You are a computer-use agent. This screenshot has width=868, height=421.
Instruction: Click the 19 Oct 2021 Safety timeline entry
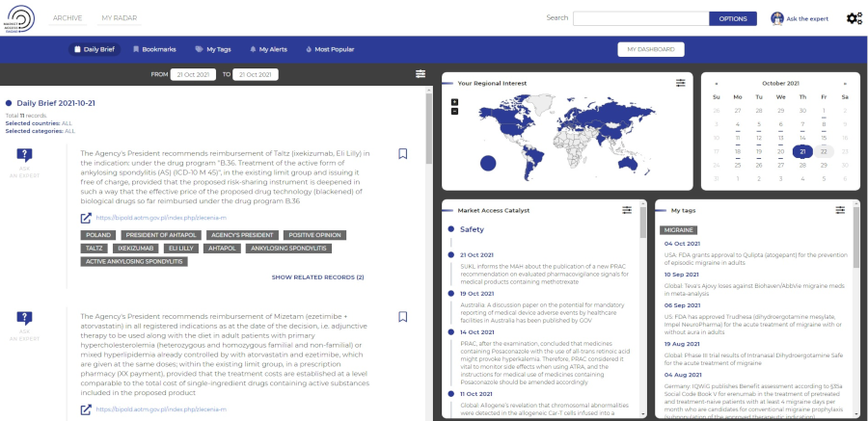click(x=476, y=294)
